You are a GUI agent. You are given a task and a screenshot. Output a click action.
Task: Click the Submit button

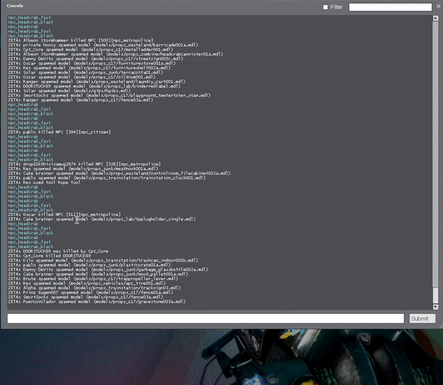pyautogui.click(x=422, y=318)
